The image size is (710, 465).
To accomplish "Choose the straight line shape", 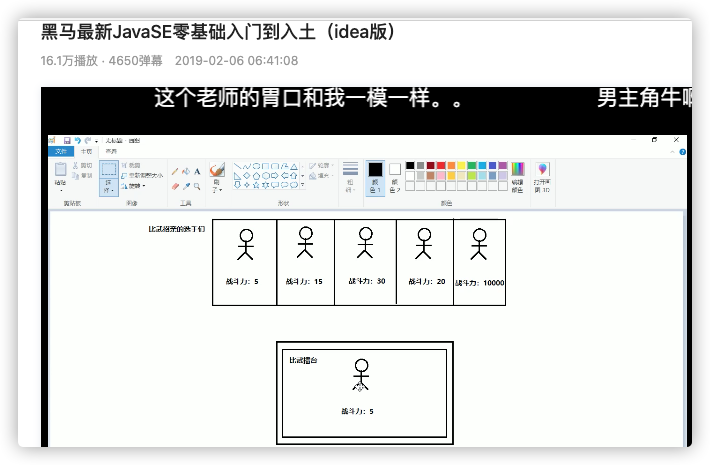I will coord(237,166).
